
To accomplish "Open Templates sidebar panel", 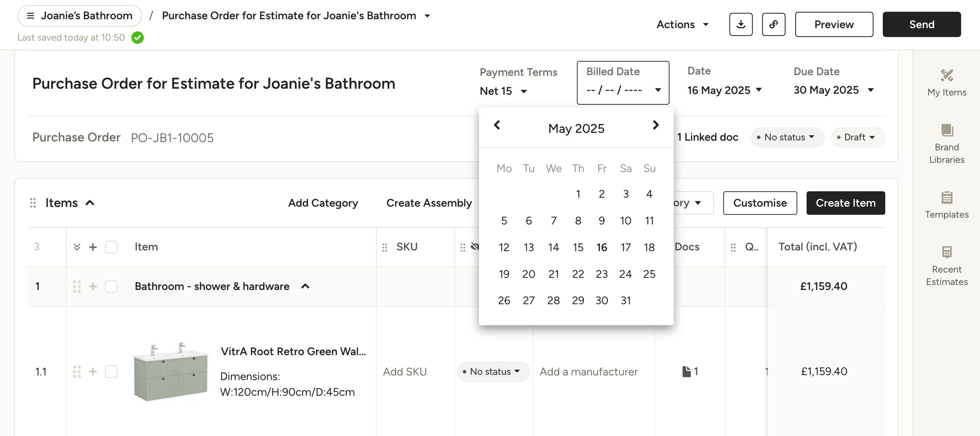I will [947, 205].
